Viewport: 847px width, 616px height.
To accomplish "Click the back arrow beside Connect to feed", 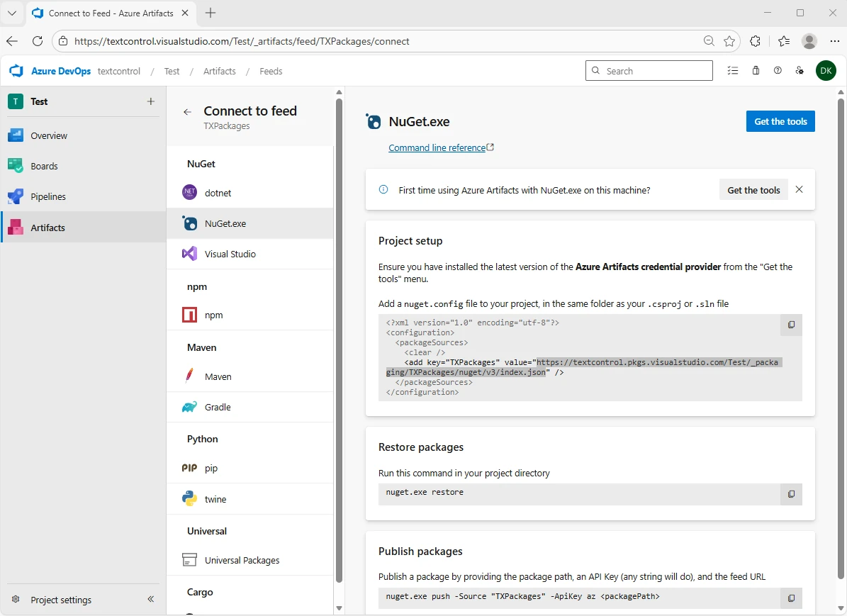I will pos(187,112).
